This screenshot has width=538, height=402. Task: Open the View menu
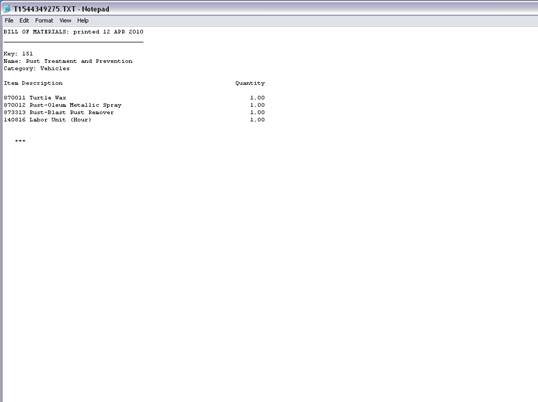click(65, 21)
